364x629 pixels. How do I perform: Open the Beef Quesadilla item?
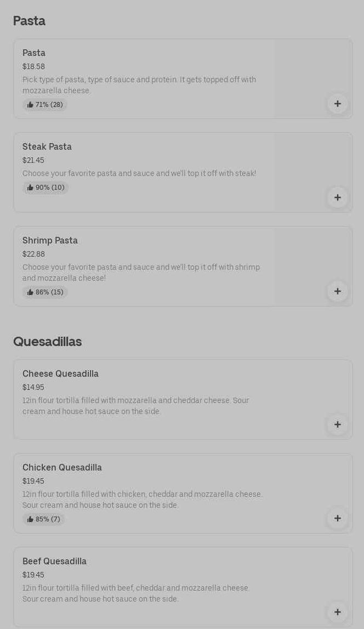coord(54,562)
